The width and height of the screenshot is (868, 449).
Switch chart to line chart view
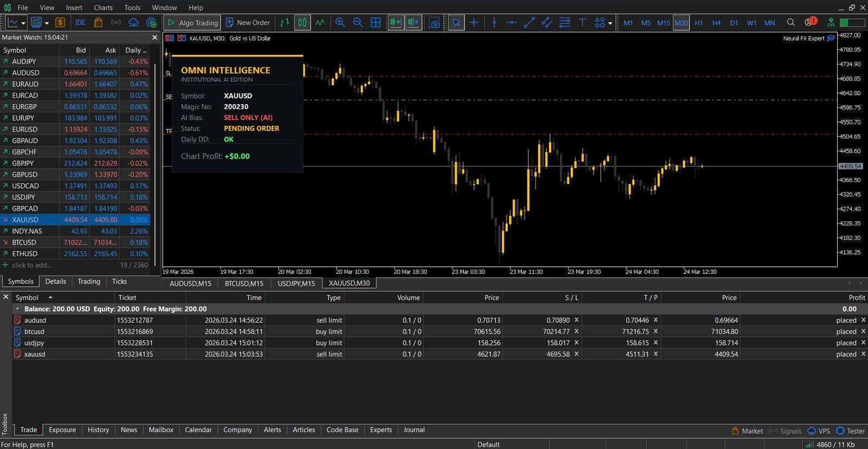(x=320, y=23)
